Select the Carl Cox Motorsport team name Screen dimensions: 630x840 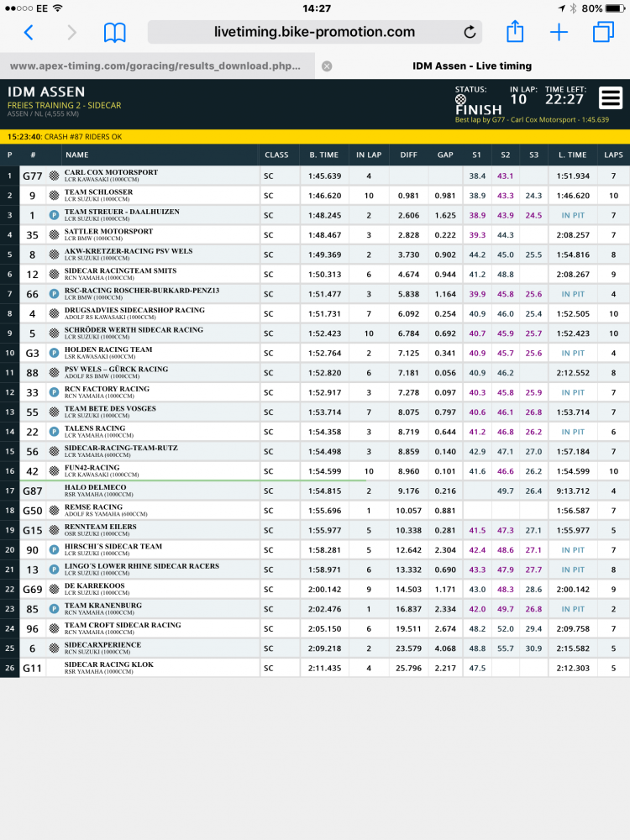pos(112,172)
